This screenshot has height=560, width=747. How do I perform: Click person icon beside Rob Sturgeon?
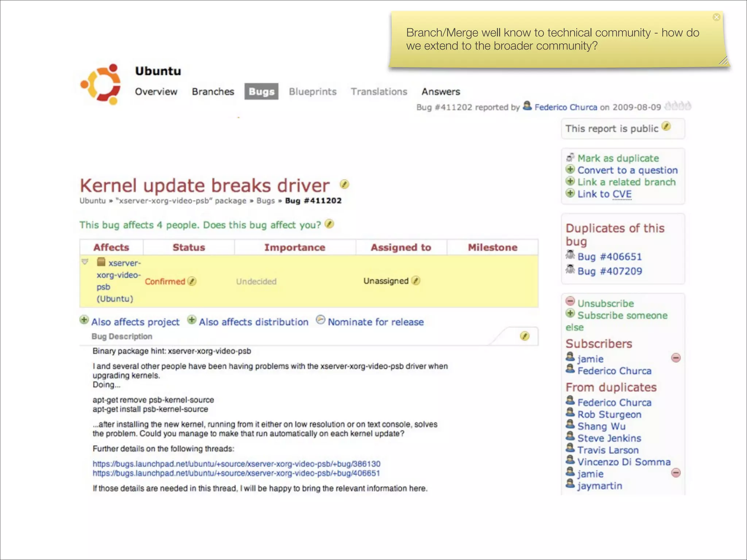point(570,413)
